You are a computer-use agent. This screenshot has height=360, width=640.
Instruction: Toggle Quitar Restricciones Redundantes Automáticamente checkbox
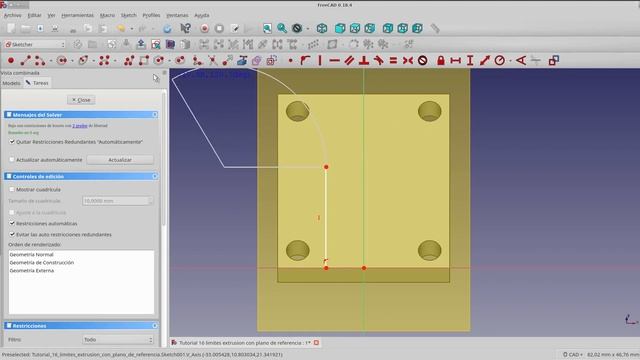[x=12, y=142]
